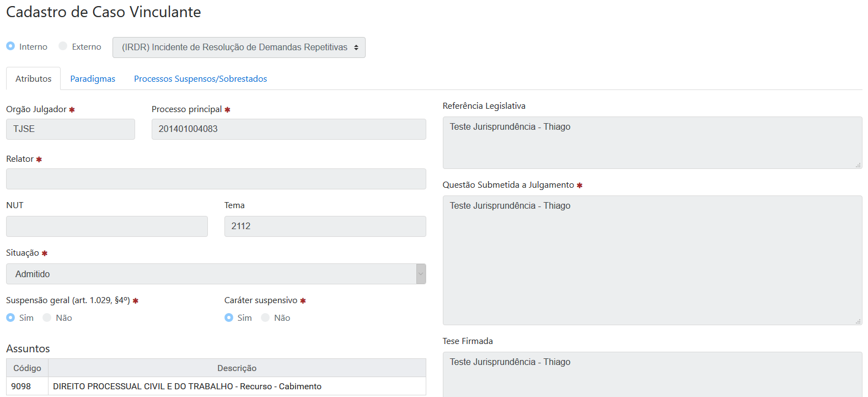Click the empty Relator field
Viewport: 868px width, 397px height.
[216, 179]
